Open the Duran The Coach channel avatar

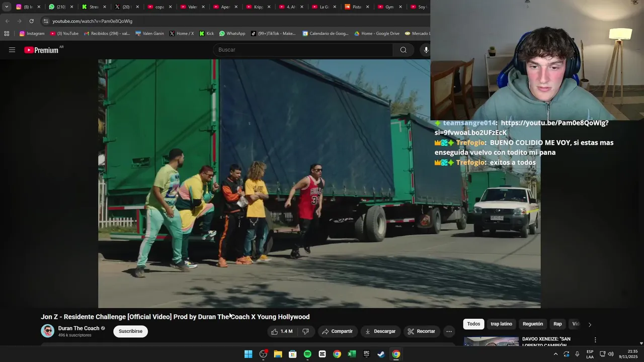coord(48,331)
